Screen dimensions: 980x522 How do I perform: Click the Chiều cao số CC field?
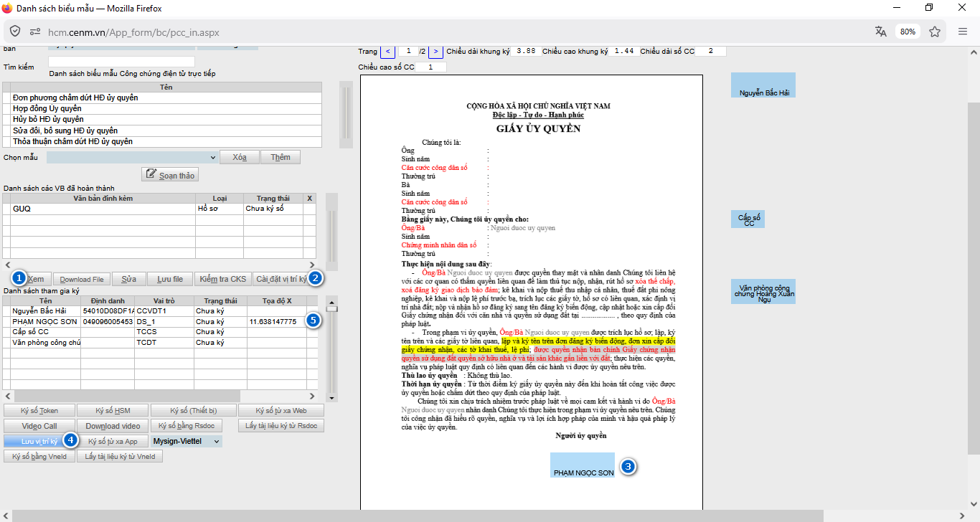tap(430, 67)
